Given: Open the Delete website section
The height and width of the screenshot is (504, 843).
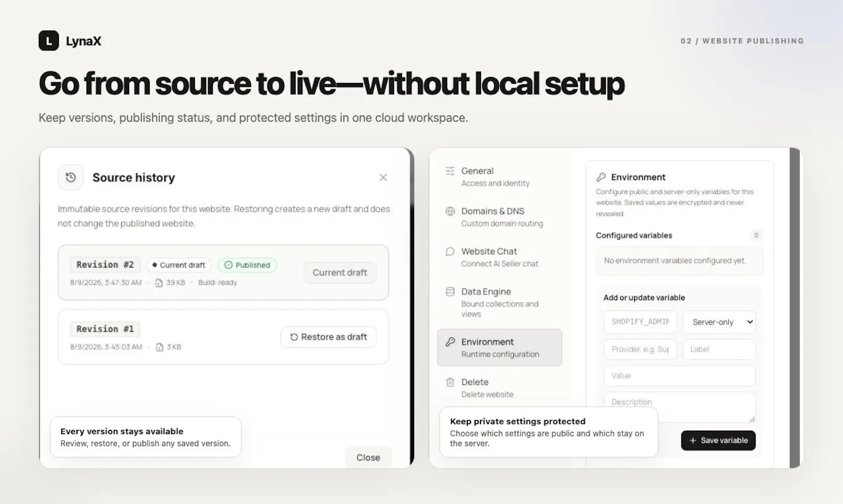Looking at the screenshot, I should coord(499,388).
